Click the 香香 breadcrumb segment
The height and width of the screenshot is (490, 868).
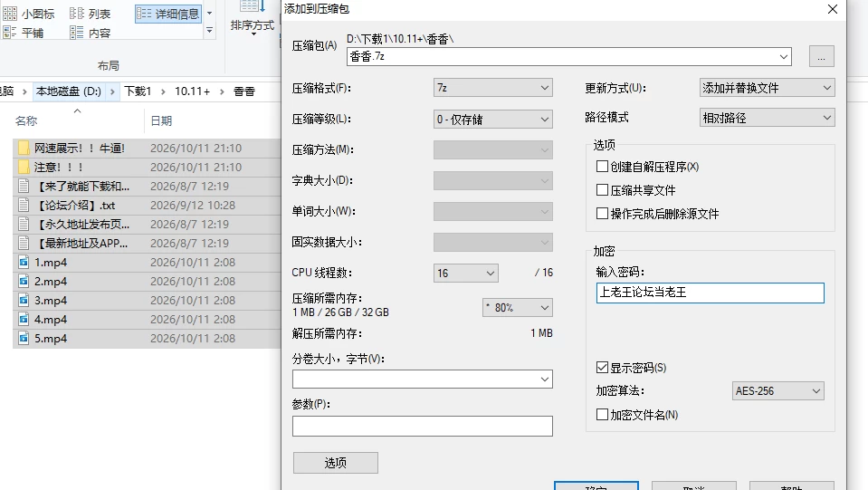click(x=244, y=91)
